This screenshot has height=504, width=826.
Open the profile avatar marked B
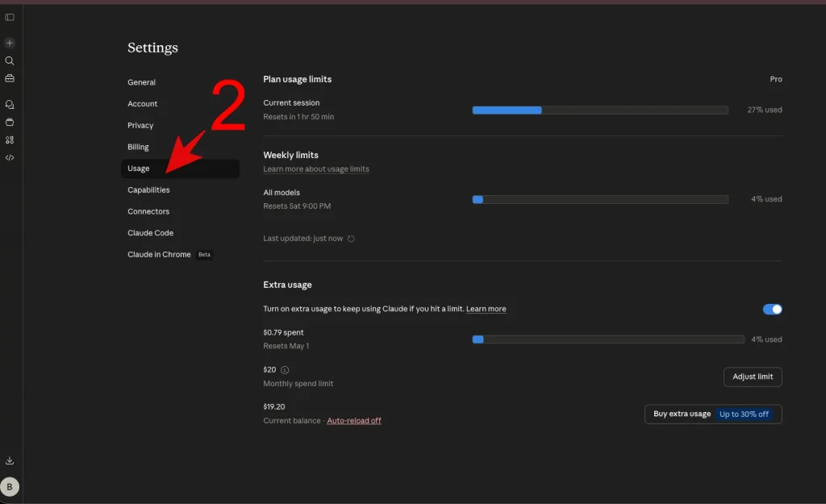coord(10,486)
